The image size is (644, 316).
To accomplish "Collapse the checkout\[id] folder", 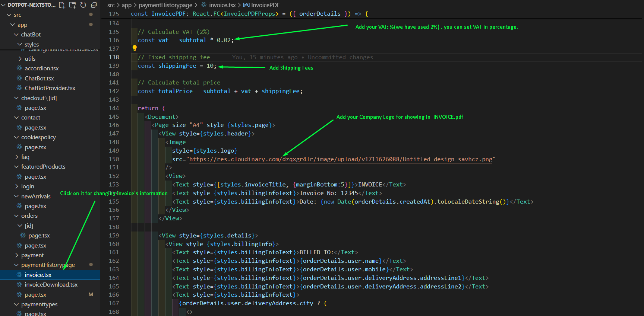I will click(16, 98).
